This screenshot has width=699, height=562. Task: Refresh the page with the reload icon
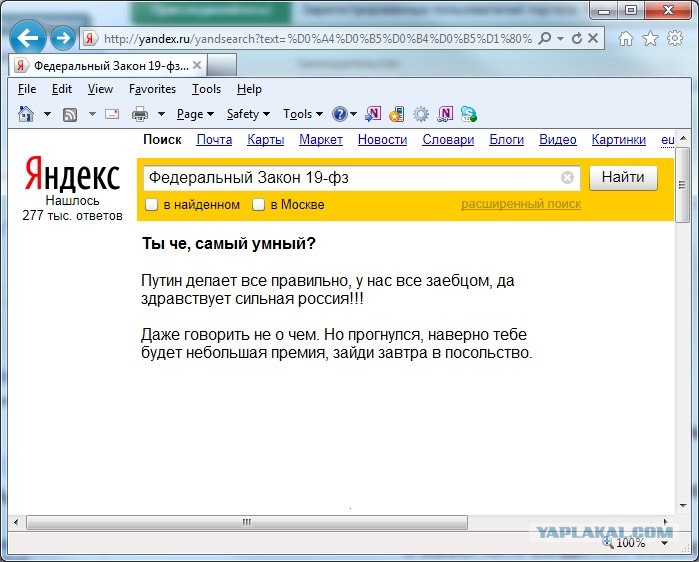click(576, 39)
